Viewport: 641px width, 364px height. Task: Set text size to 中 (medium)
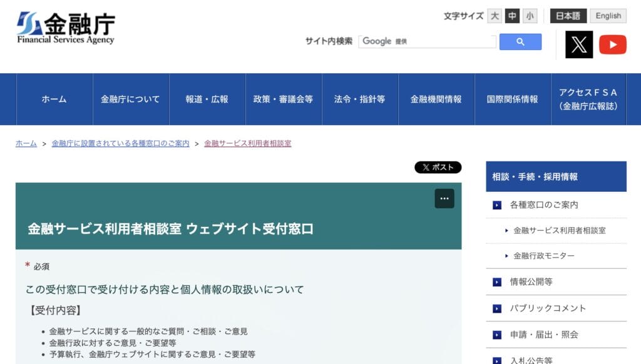tap(513, 16)
